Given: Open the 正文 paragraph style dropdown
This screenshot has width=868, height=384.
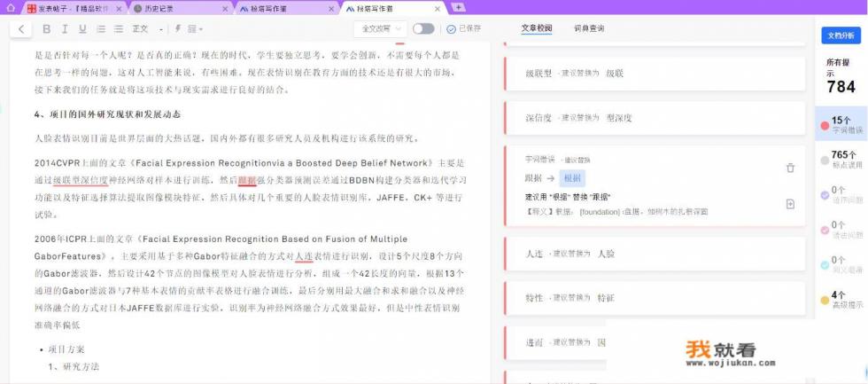Looking at the screenshot, I should [x=147, y=28].
